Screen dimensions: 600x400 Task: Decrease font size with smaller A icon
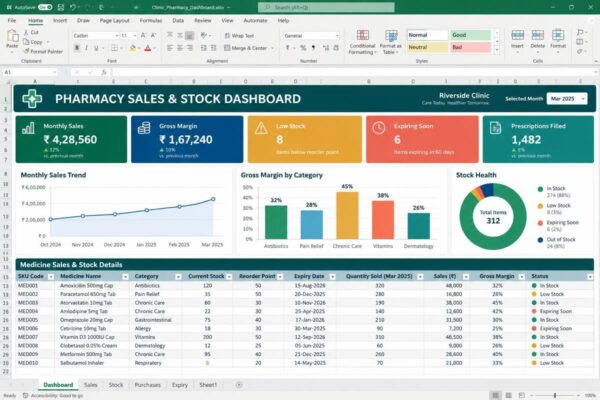153,36
